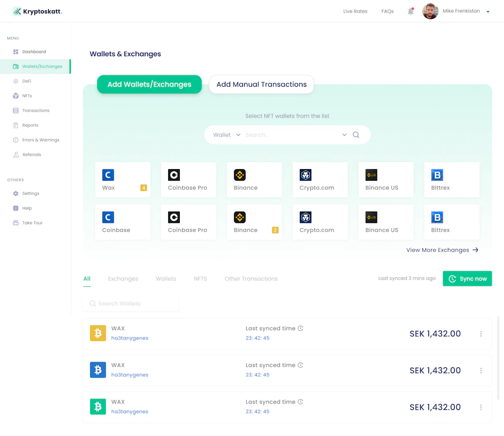Select the second-row Binance card with badge

click(254, 222)
